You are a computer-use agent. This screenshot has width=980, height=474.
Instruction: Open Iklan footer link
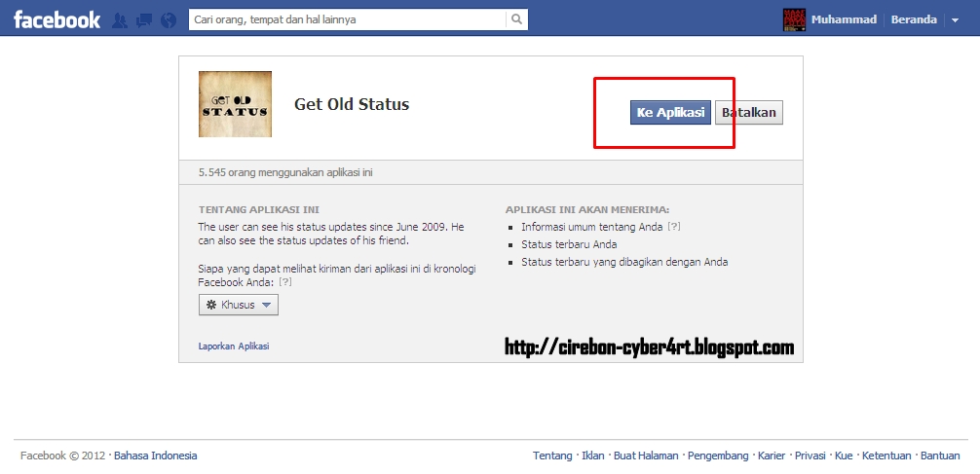(593, 456)
